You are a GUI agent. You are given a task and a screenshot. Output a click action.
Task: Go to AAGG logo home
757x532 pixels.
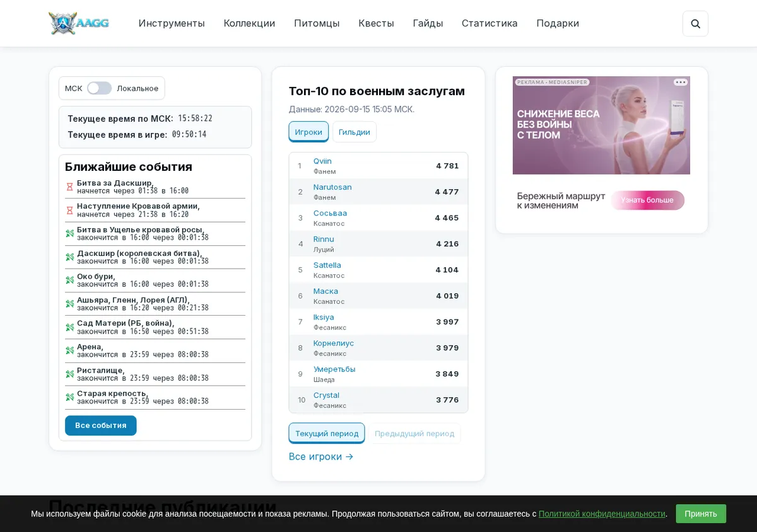79,23
